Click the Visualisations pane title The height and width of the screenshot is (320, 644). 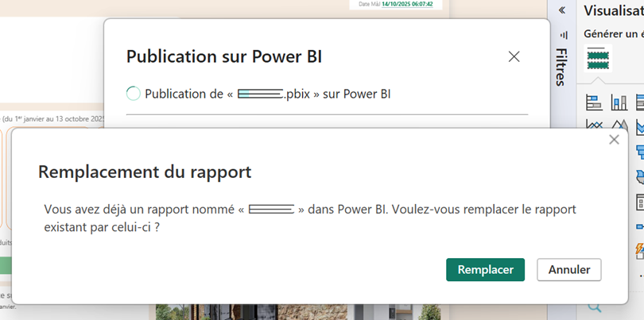[613, 10]
